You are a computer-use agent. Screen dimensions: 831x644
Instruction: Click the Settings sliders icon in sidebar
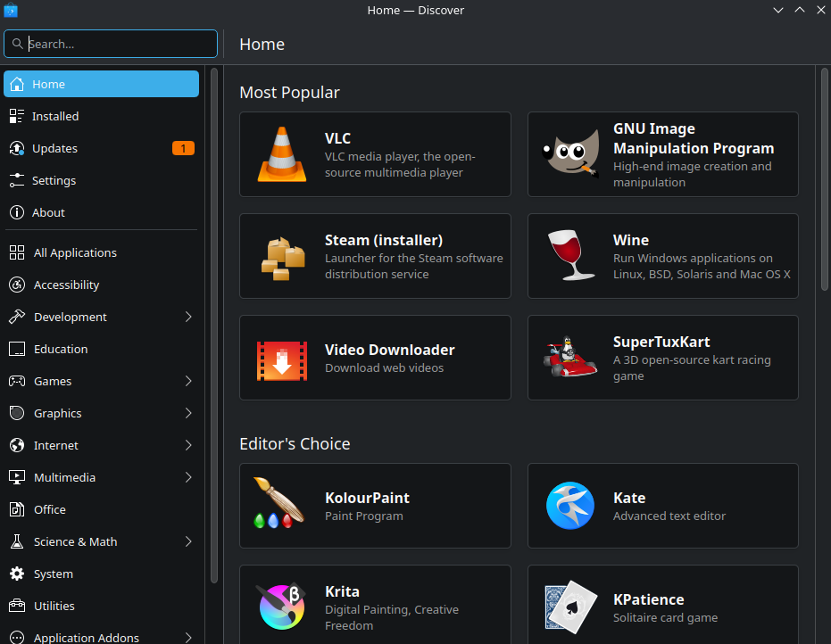[17, 180]
